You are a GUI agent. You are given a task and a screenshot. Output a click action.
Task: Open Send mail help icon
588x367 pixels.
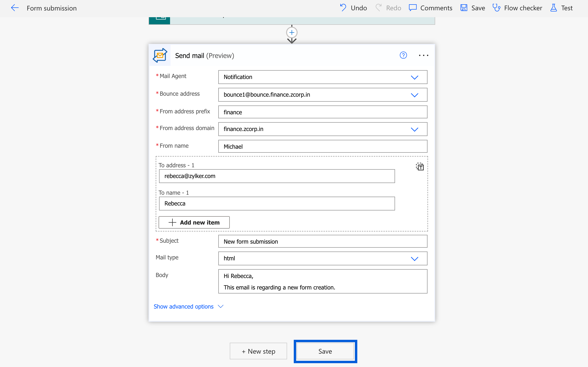click(403, 55)
